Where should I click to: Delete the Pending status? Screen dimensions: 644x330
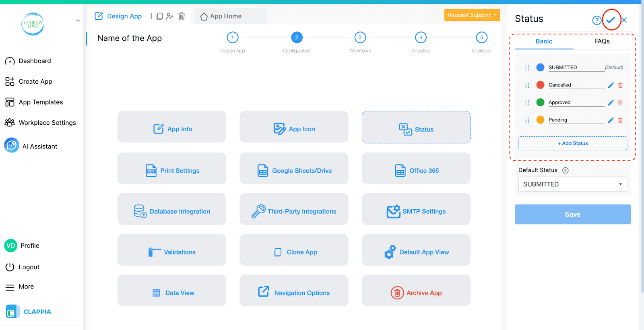(x=620, y=120)
